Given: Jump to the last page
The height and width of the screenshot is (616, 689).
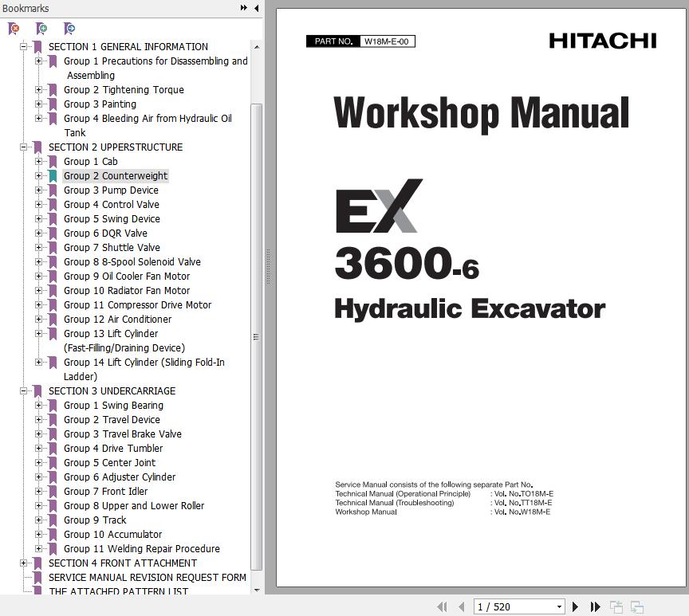Looking at the screenshot, I should 595,606.
